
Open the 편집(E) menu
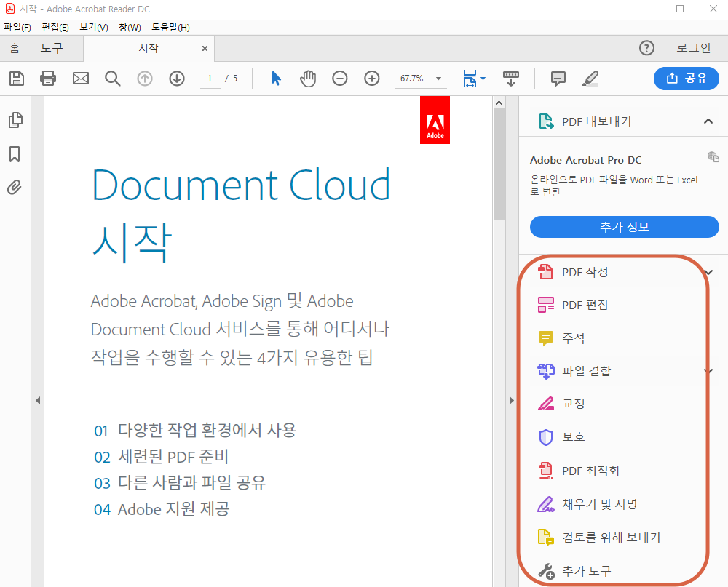[x=55, y=28]
